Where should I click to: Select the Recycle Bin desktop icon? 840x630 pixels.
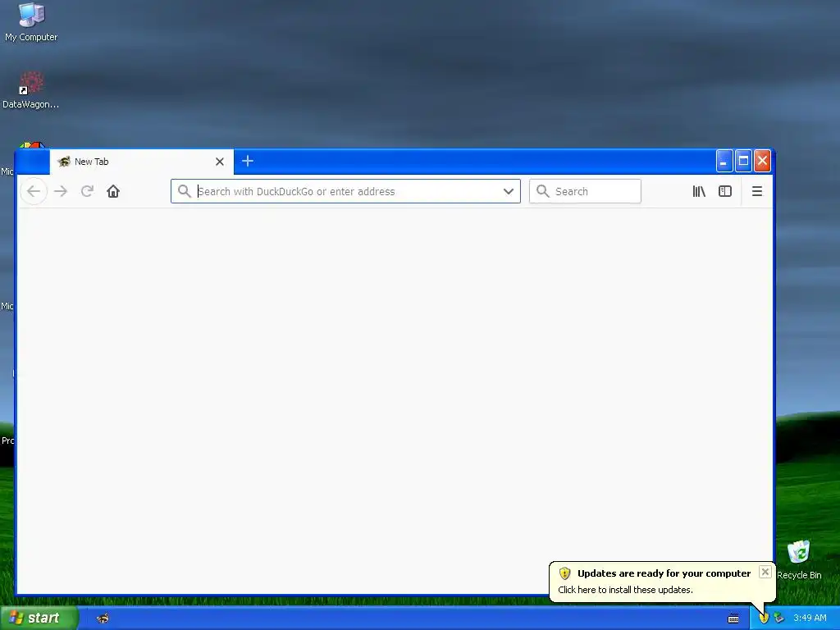[x=799, y=559]
